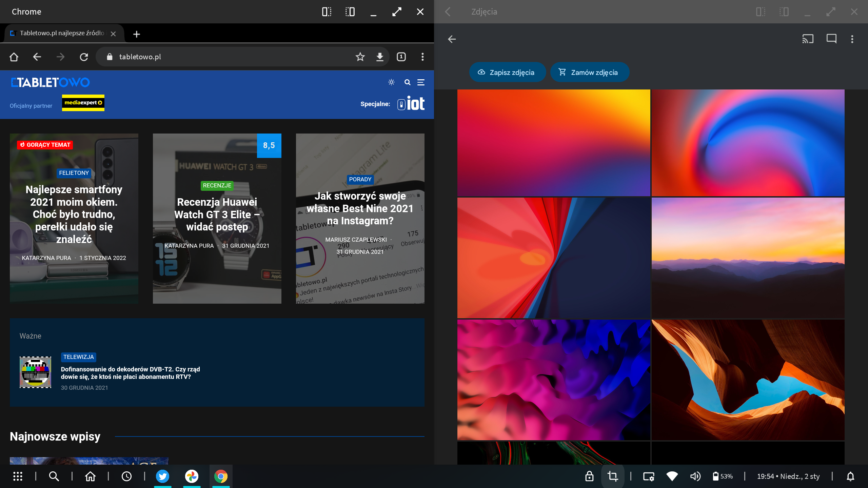Select the Tabletowo.pl tab
The height and width of the screenshot is (488, 868).
[x=62, y=33]
